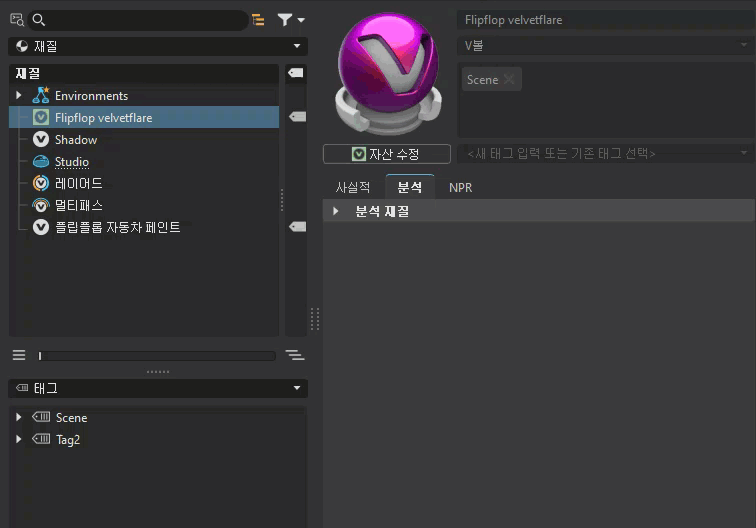Select the Flipflop velvetflare material row
This screenshot has width=756, height=528.
(144, 118)
